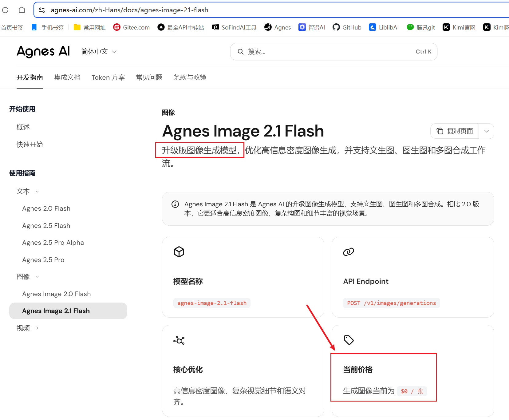Open the Agnes bookmark
The width and height of the screenshot is (509, 420).
point(278,27)
